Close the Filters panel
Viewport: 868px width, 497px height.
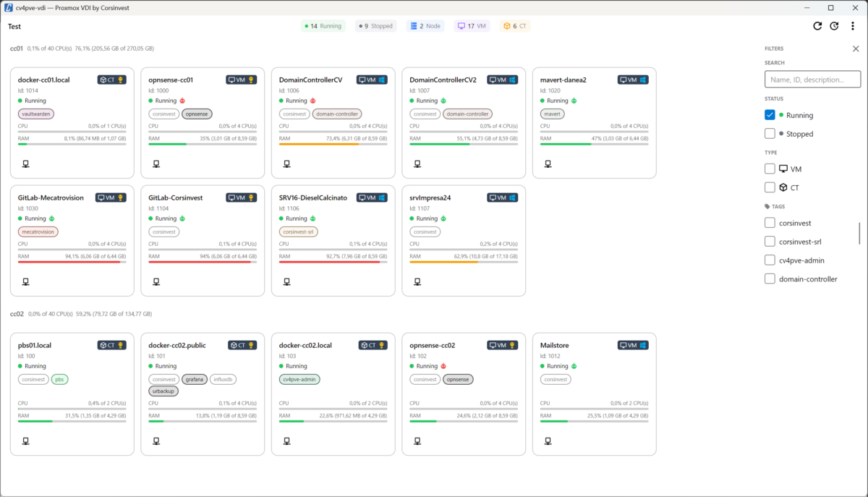coord(856,48)
